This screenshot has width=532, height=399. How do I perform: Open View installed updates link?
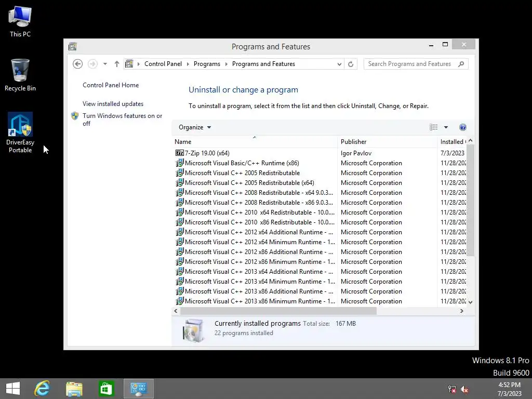113,104
